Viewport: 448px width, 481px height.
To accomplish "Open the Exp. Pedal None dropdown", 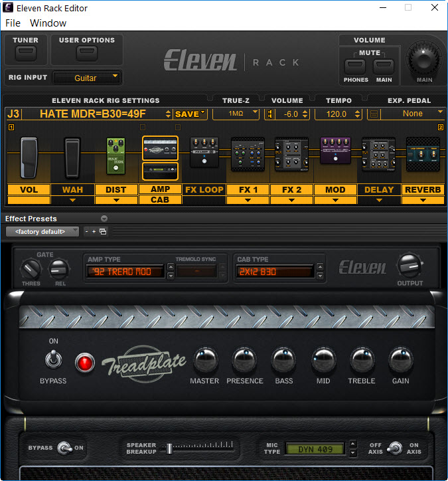I will 413,114.
